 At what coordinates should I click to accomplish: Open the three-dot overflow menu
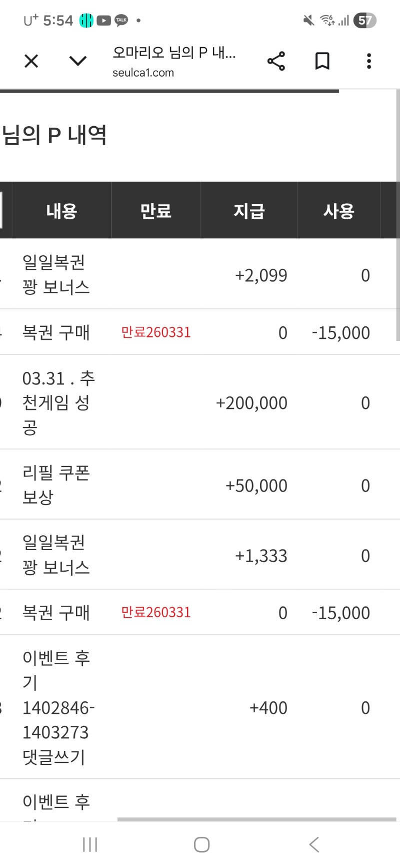click(x=369, y=61)
